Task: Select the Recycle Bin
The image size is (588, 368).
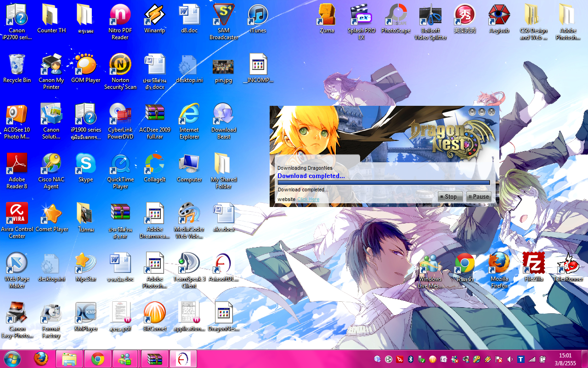Action: 17,68
